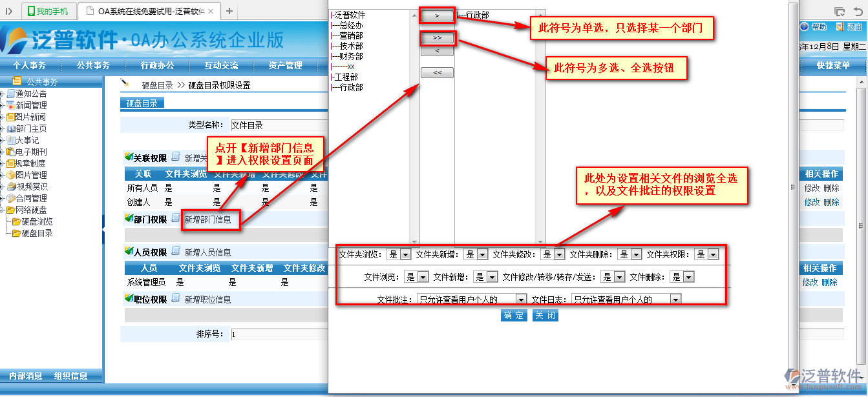Click the 图片新闻 folder icon
Image resolution: width=868 pixels, height=397 pixels.
click(x=10, y=117)
